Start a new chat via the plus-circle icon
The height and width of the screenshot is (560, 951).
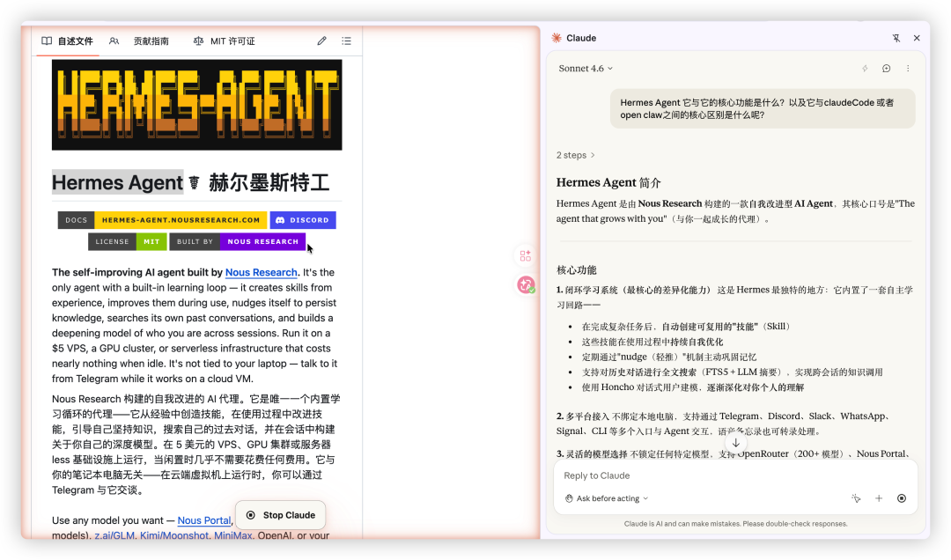point(886,68)
